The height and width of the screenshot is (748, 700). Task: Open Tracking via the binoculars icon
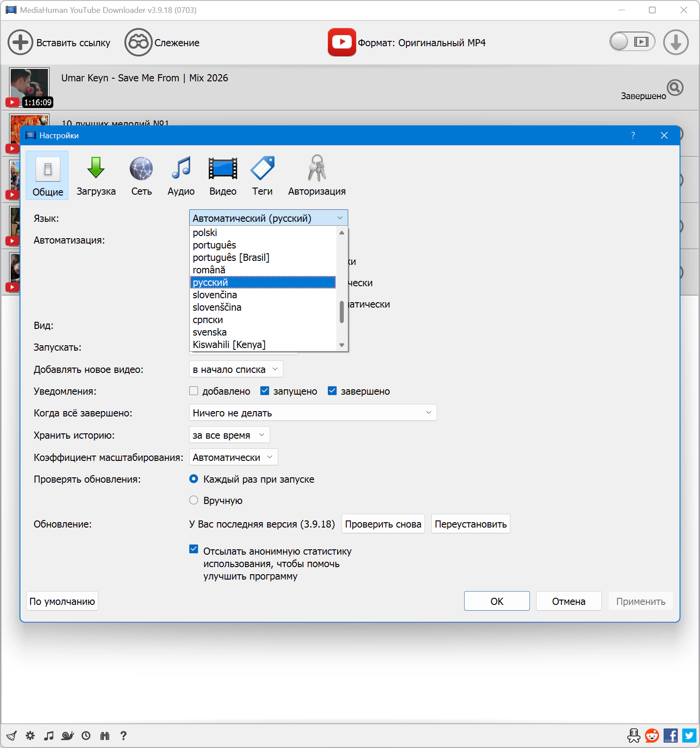tap(138, 43)
